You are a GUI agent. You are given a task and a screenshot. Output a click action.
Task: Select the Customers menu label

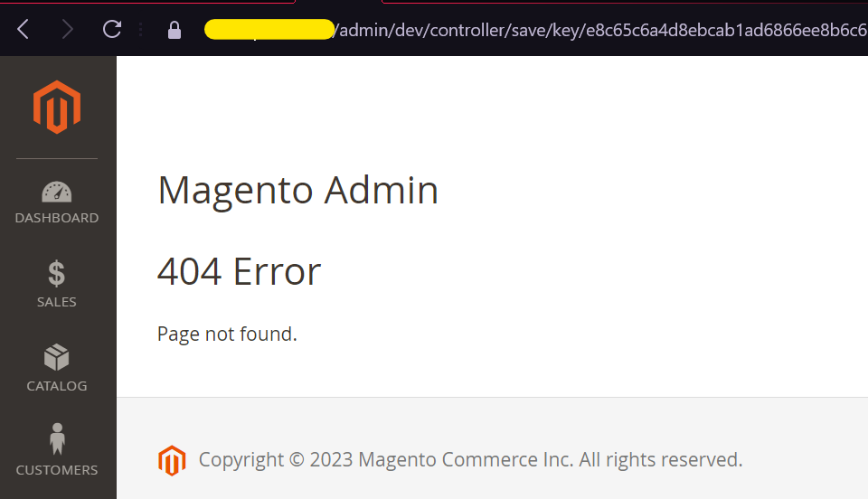click(x=57, y=470)
